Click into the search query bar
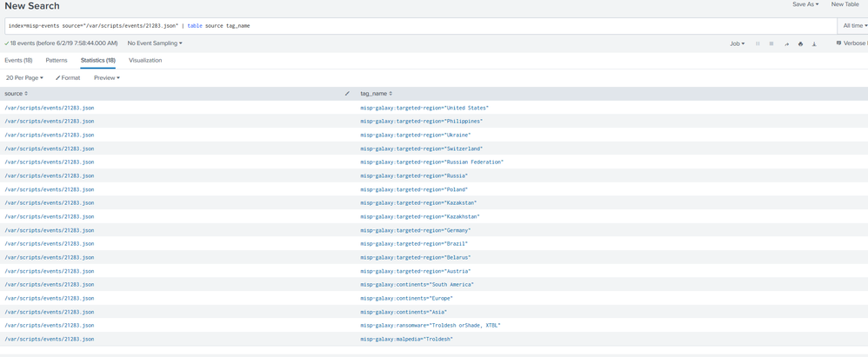The image size is (868, 357). (x=421, y=26)
